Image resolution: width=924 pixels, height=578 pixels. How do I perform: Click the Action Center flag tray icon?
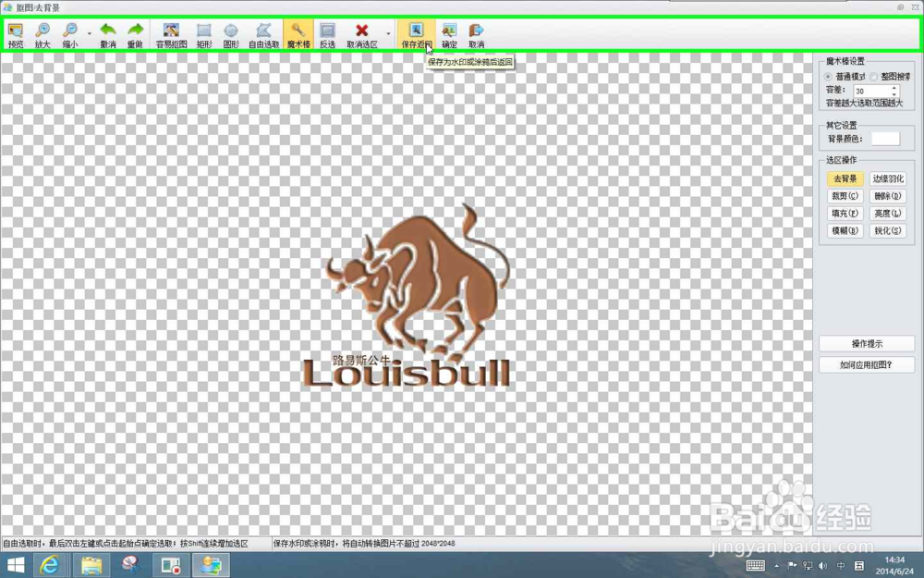tap(792, 566)
